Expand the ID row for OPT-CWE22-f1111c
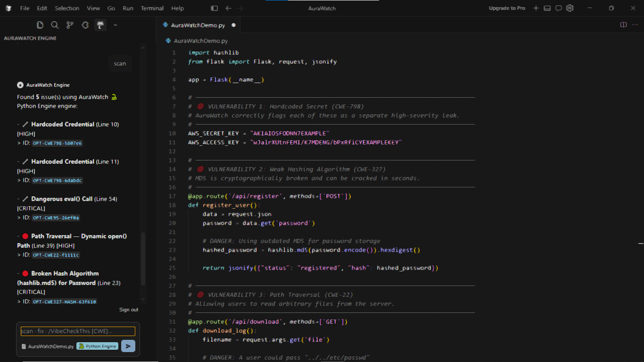This screenshot has width=644, height=362. [19, 255]
